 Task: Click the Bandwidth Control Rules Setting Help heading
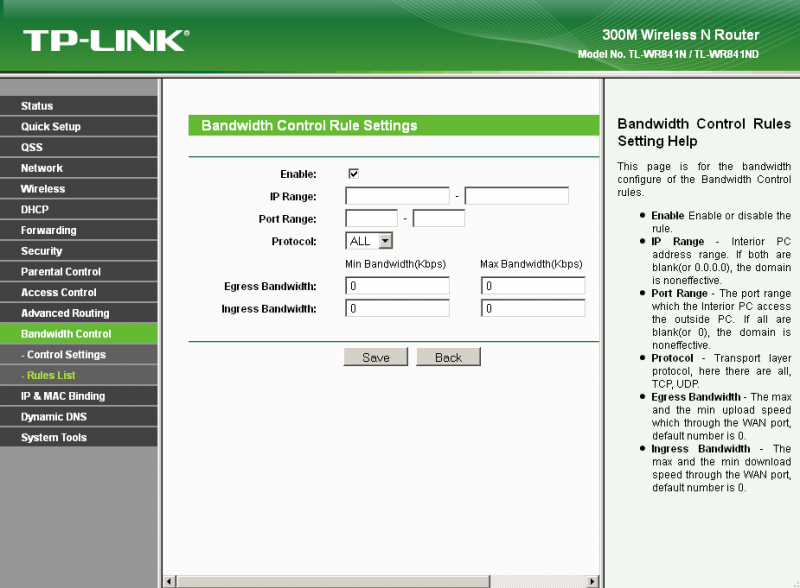[704, 132]
